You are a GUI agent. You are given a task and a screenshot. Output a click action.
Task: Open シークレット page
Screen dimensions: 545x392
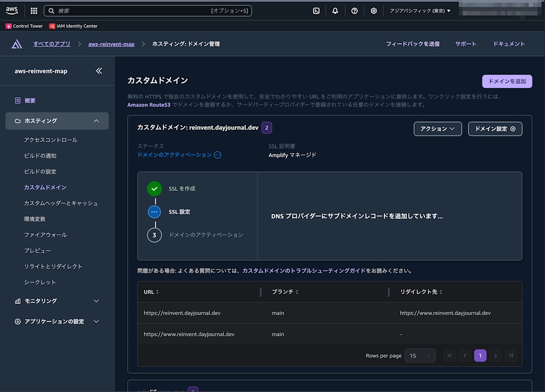[40, 282]
